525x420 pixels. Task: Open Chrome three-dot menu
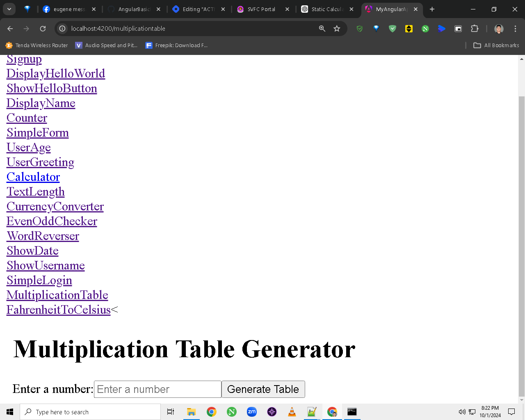pyautogui.click(x=515, y=29)
